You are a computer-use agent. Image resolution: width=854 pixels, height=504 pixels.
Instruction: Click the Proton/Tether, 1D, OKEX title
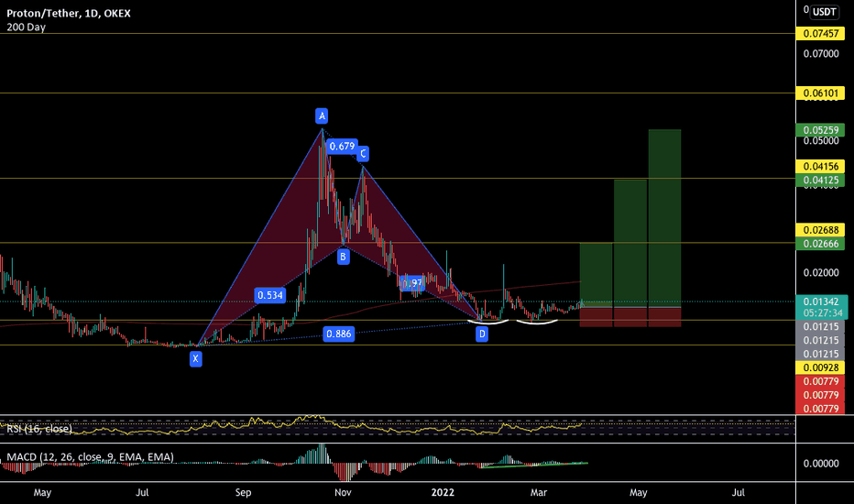click(69, 13)
